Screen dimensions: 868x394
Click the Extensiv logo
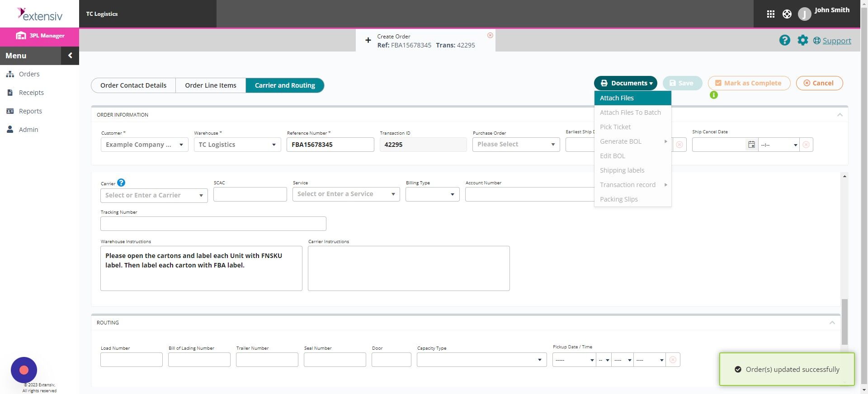(40, 14)
